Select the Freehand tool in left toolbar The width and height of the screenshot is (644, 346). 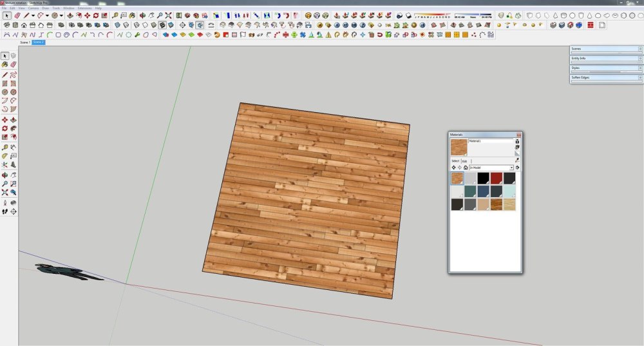coord(13,75)
